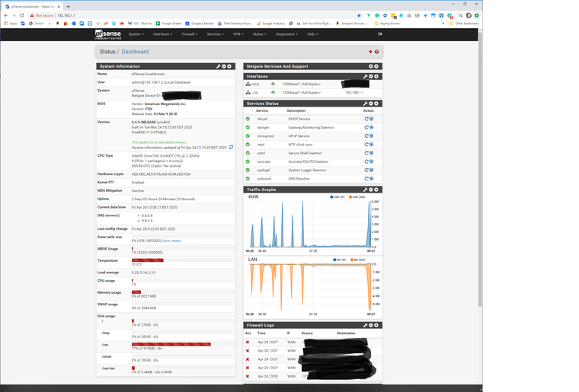Restart the dpinger gateway monitoring service
The image size is (579, 392).
coord(366,128)
